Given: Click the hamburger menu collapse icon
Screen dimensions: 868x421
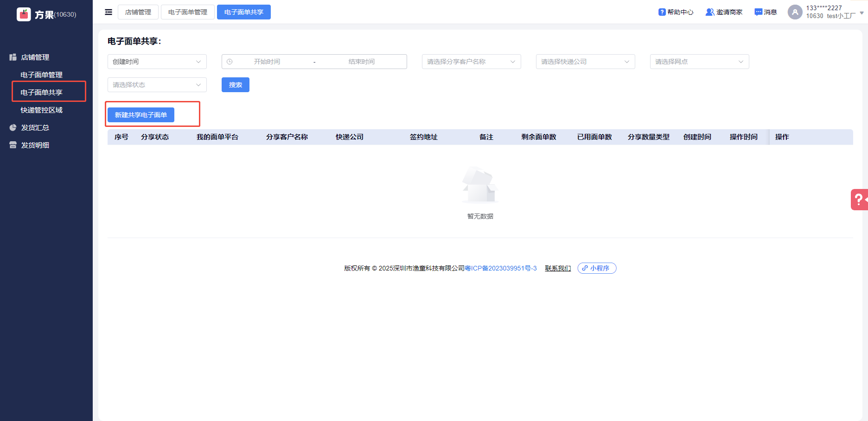Looking at the screenshot, I should pos(108,12).
